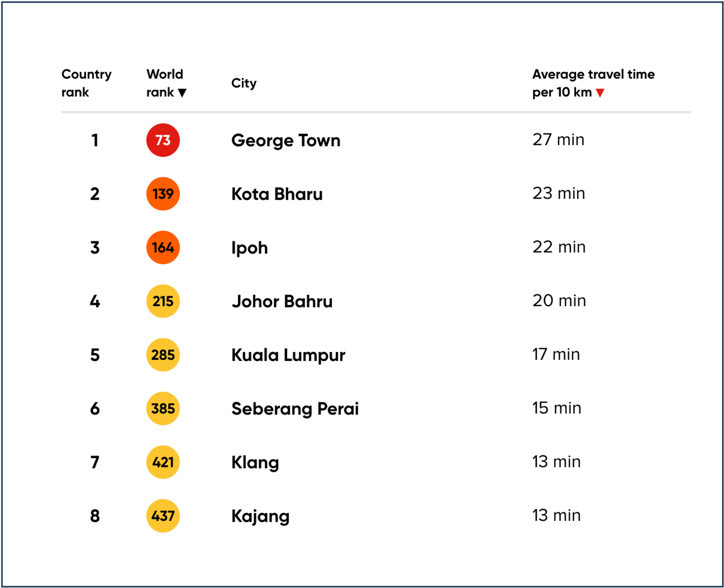Open the Kota Bharu city entry
Viewport: 724px width, 588px height.
277,194
